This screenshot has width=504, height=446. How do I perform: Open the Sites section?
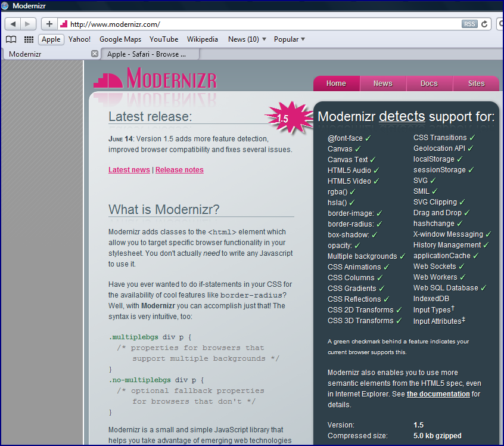pos(476,84)
